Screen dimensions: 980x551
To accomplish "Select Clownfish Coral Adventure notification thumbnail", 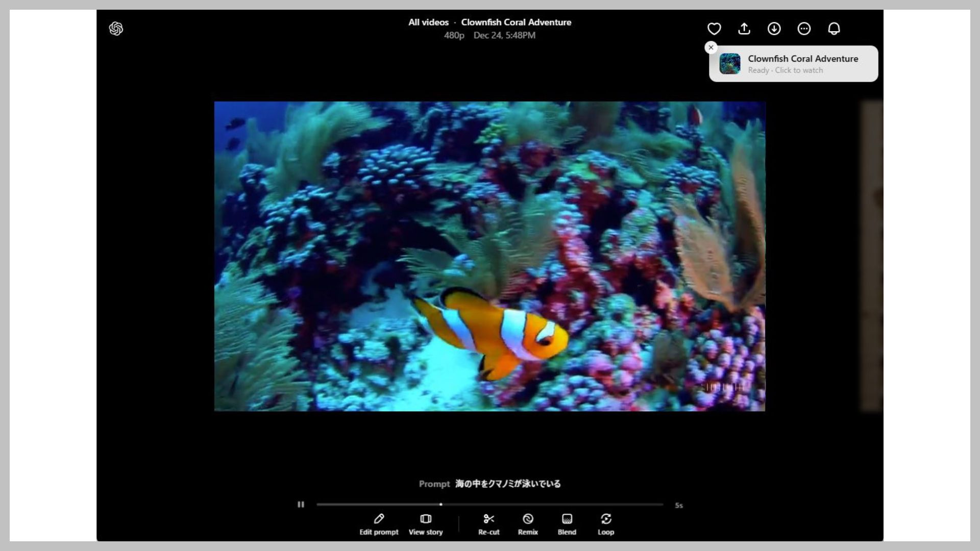I will click(x=730, y=64).
